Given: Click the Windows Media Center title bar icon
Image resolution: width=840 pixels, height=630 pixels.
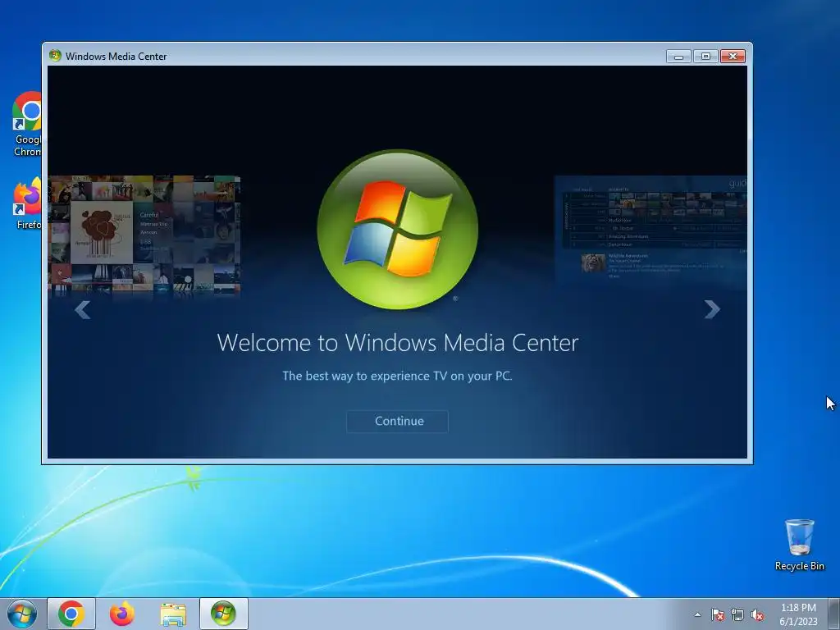Looking at the screenshot, I should (55, 56).
